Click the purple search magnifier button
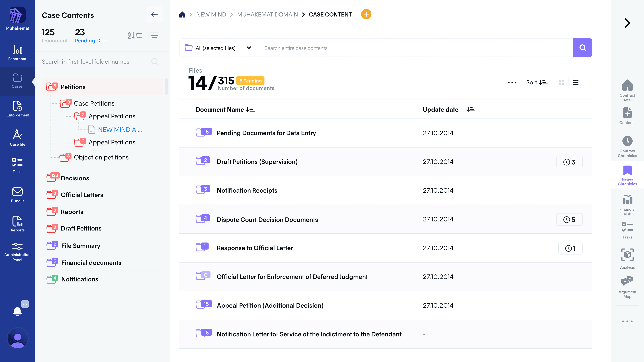 click(582, 47)
